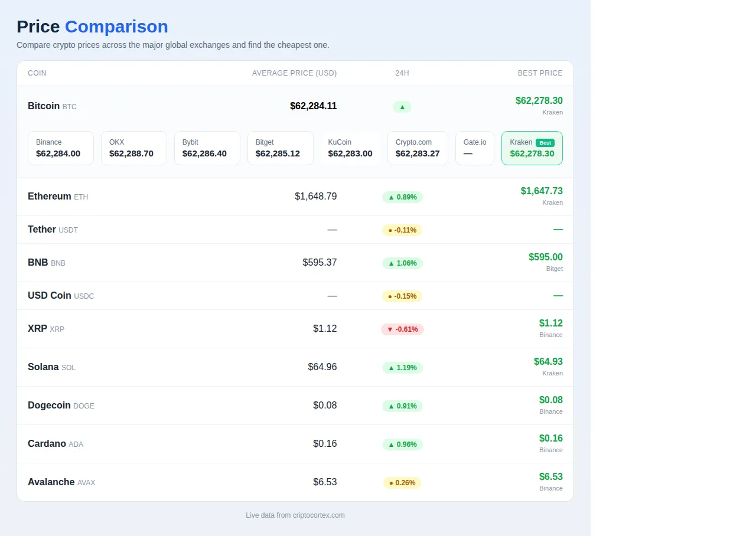Click BNB's 1.06% change badge
The width and height of the screenshot is (756, 536).
(x=402, y=263)
